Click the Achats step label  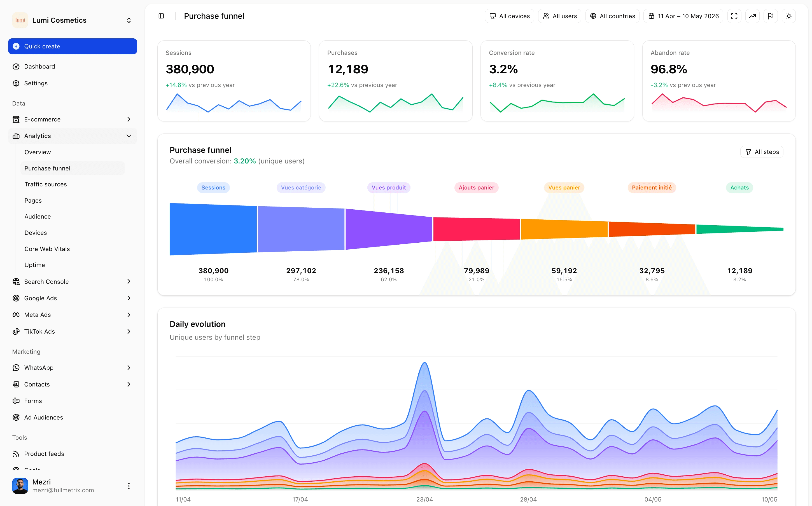click(739, 188)
